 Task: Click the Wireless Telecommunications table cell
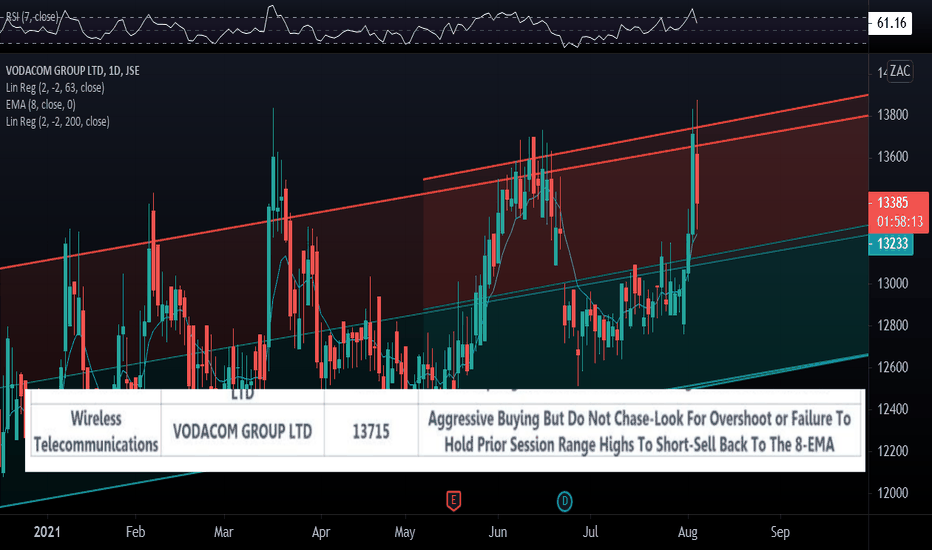(96, 431)
